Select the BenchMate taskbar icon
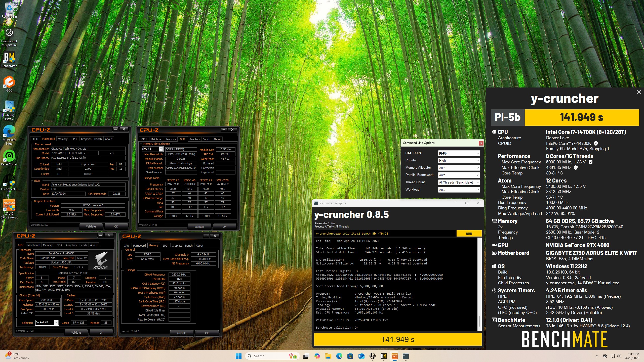Image resolution: width=644 pixels, height=362 pixels. (x=383, y=356)
